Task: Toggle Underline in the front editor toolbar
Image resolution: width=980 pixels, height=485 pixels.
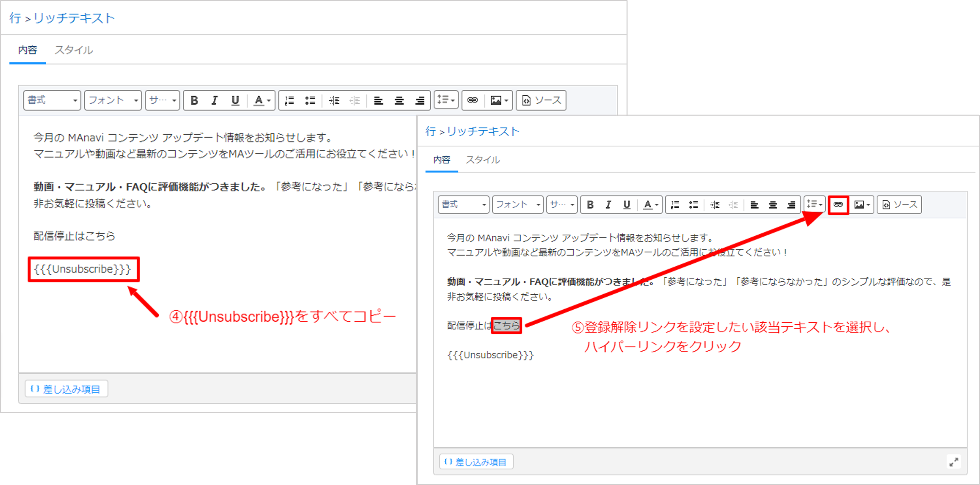Action: (x=627, y=205)
